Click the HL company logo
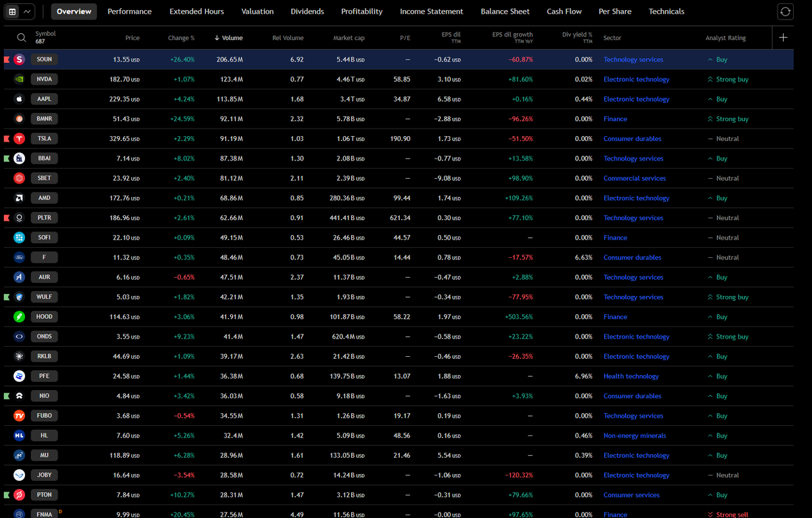 click(19, 435)
